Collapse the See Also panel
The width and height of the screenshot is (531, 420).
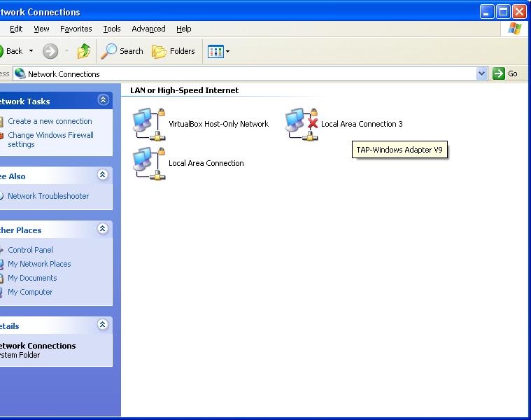tap(103, 176)
